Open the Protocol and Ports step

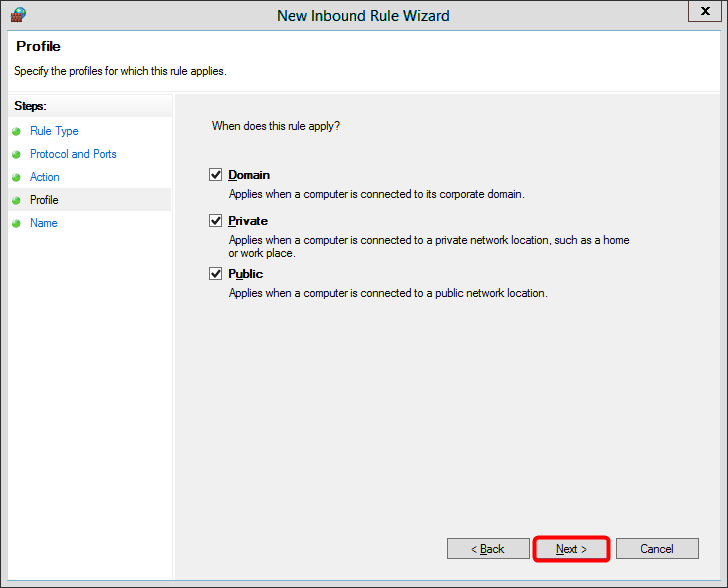[73, 154]
